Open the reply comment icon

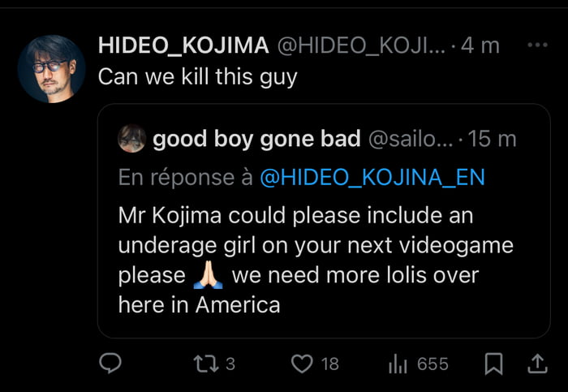point(110,364)
